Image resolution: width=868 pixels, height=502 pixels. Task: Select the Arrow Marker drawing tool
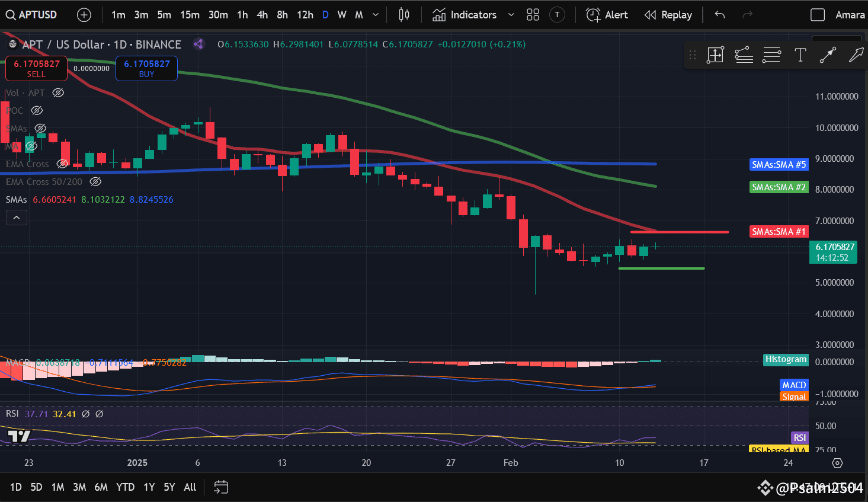[856, 55]
